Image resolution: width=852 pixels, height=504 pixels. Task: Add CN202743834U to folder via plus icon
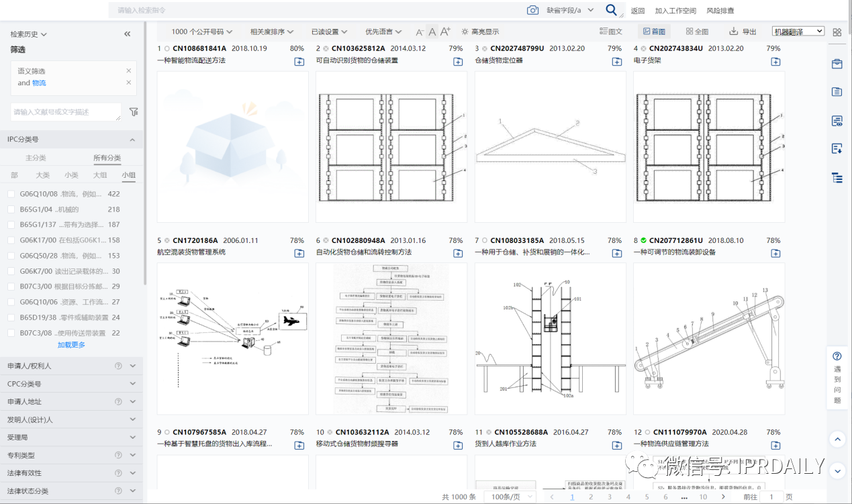tap(775, 62)
